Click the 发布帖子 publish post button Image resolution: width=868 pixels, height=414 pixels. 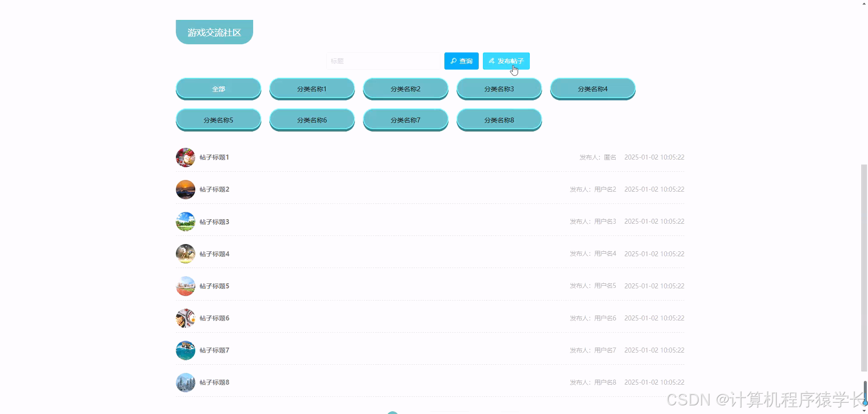506,61
